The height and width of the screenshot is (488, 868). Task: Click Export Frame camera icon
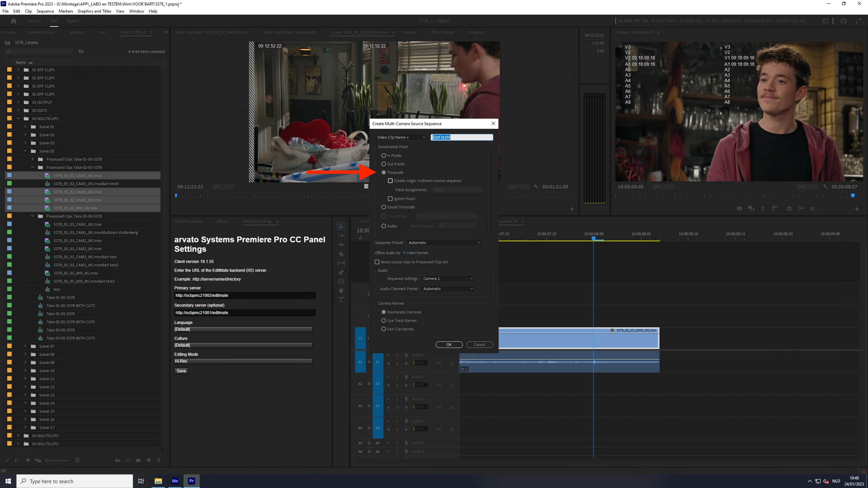tap(739, 208)
